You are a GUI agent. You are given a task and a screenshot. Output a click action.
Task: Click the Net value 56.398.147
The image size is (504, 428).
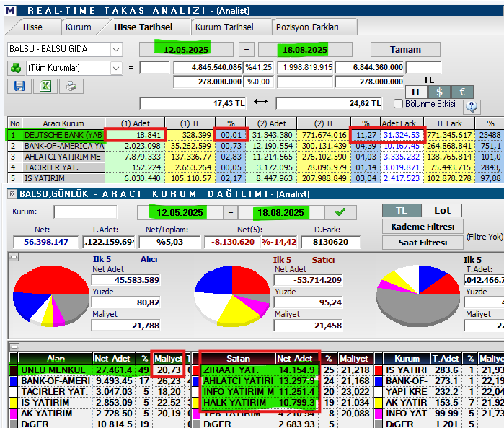[x=46, y=242]
